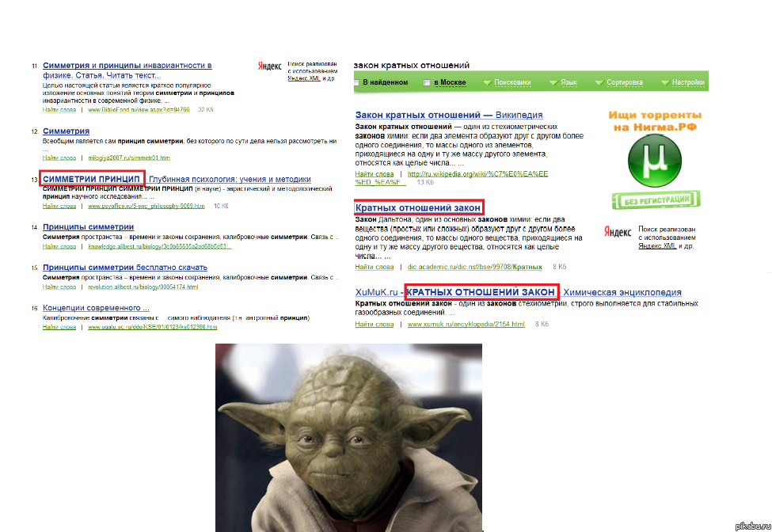Click 'Найти слова' under xumuk.ru result
This screenshot has height=532, width=772.
[375, 324]
